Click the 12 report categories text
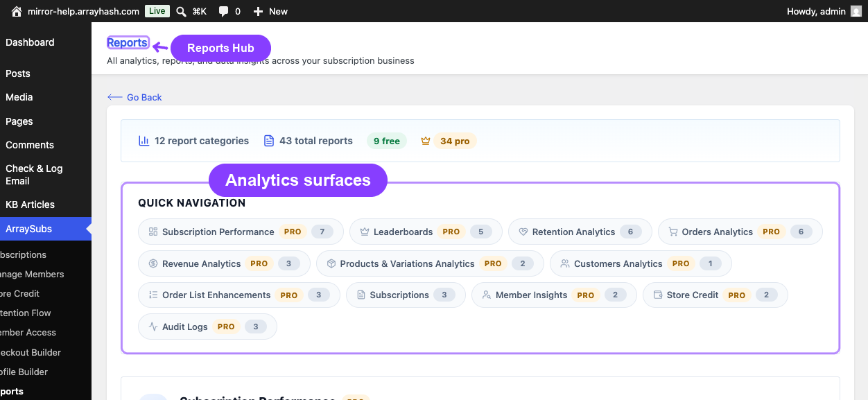 click(x=202, y=141)
